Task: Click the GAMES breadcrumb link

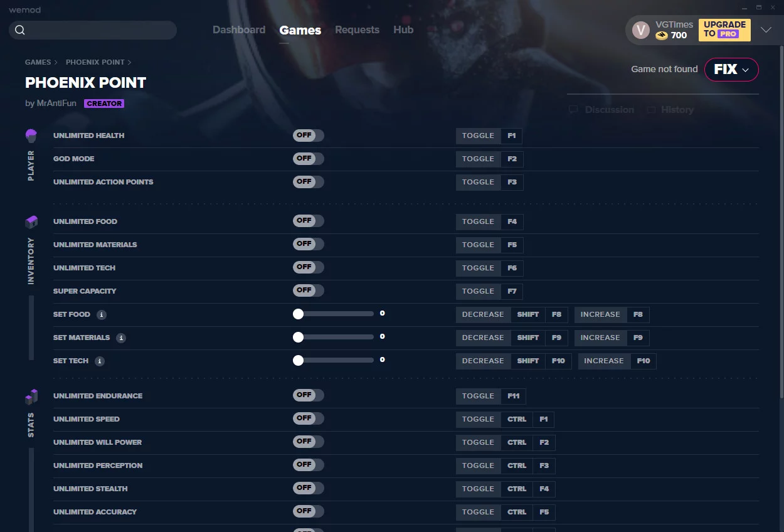Action: [38, 63]
